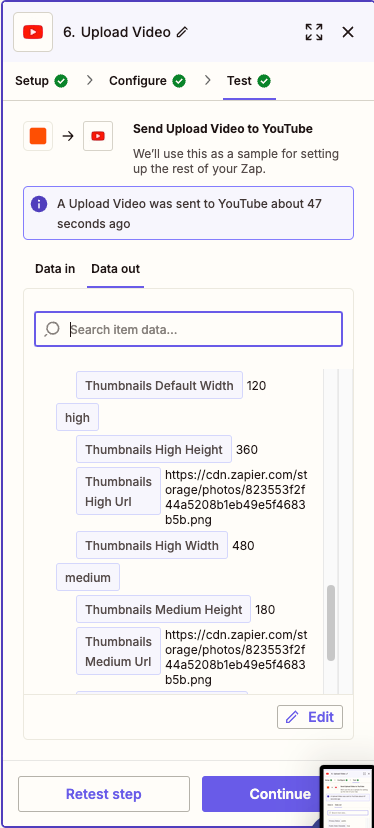The width and height of the screenshot is (374, 828).
Task: Collapse the medium thumbnails group
Action: pos(88,577)
